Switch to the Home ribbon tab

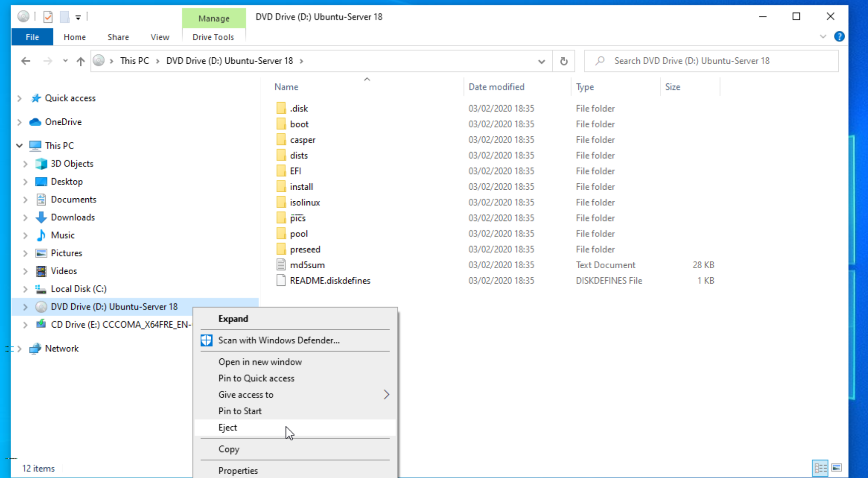point(75,37)
